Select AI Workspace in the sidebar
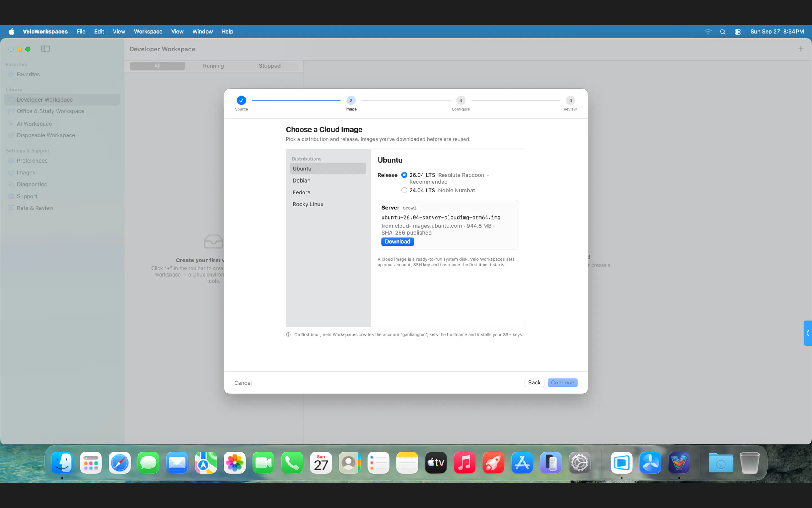This screenshot has width=812, height=508. point(62,124)
